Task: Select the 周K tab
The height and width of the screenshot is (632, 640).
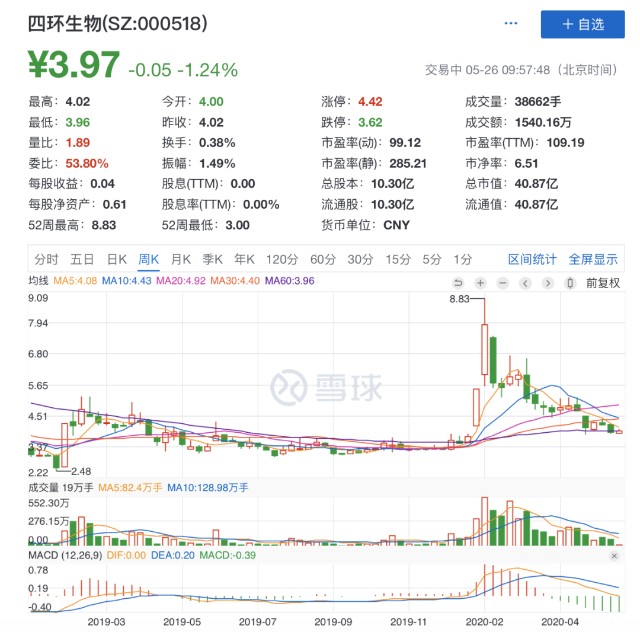Action: click(x=149, y=259)
